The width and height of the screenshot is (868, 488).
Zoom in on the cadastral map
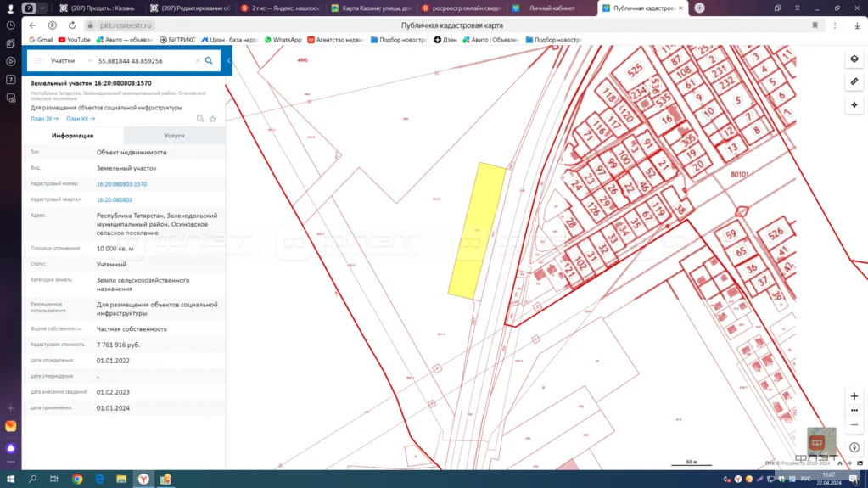[x=854, y=396]
